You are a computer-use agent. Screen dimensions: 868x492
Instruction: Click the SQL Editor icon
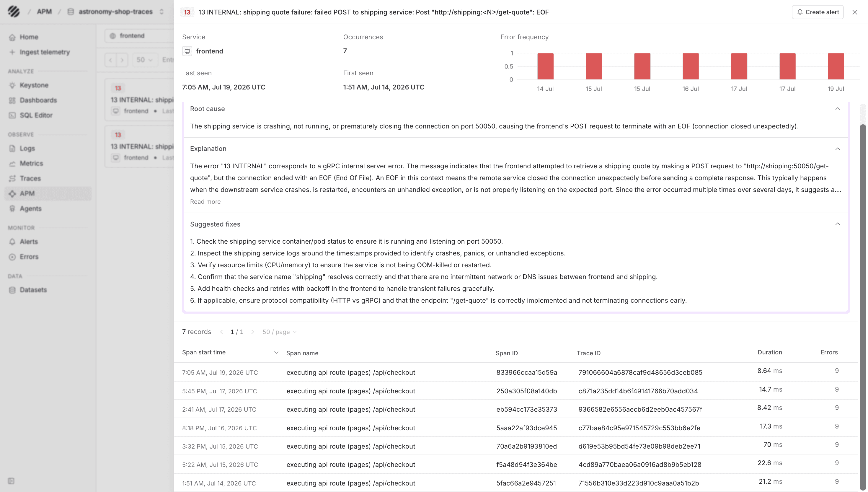click(12, 115)
